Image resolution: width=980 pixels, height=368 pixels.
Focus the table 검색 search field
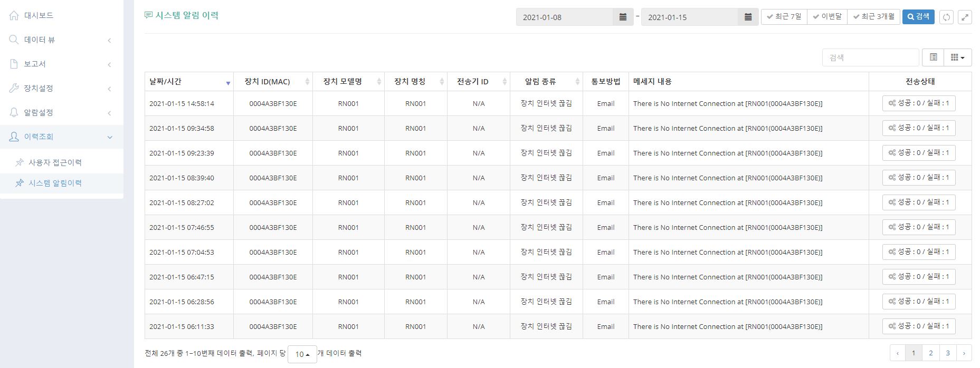pyautogui.click(x=871, y=57)
